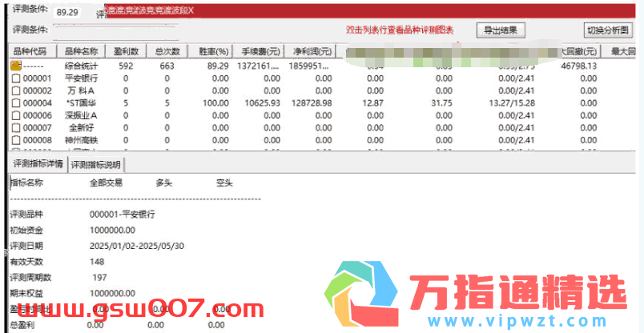The image size is (644, 333).
Task: Select the 综合统计 summary row name
Action: coord(82,66)
